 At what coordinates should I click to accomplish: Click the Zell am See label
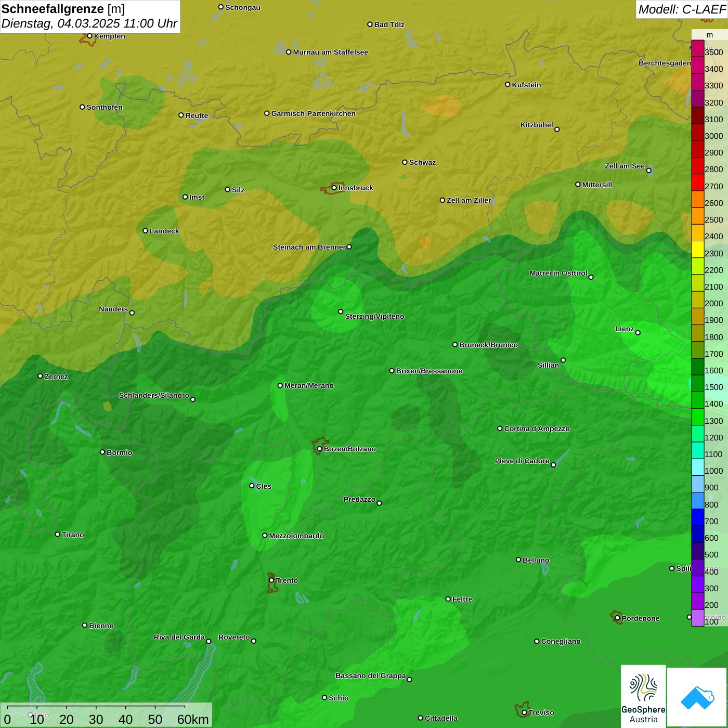click(625, 166)
